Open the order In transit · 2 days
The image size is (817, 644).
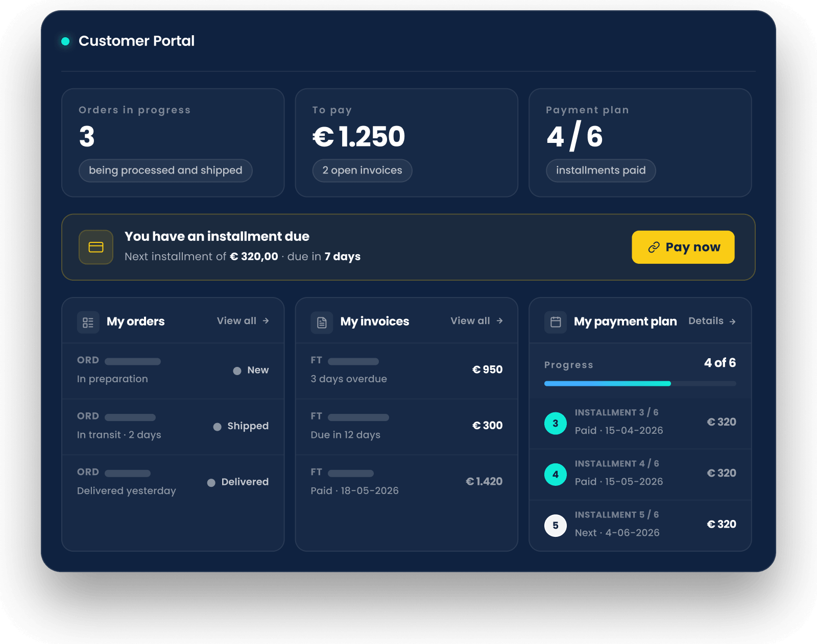(x=173, y=427)
